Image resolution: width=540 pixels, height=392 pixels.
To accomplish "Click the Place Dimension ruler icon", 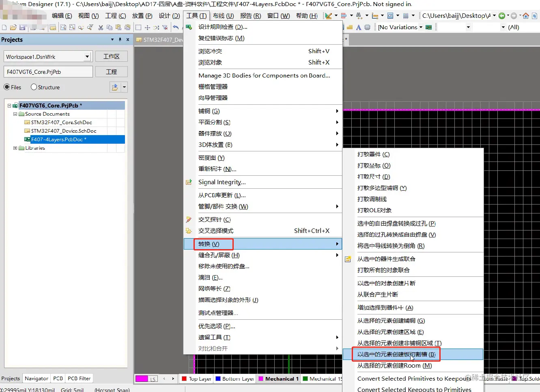I will pyautogui.click(x=375, y=16).
